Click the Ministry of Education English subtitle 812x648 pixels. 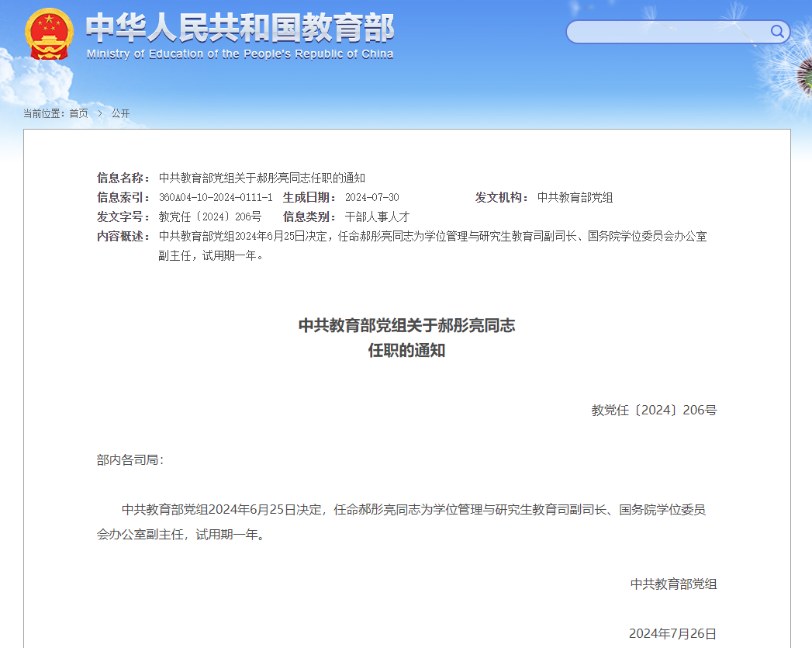(x=240, y=54)
